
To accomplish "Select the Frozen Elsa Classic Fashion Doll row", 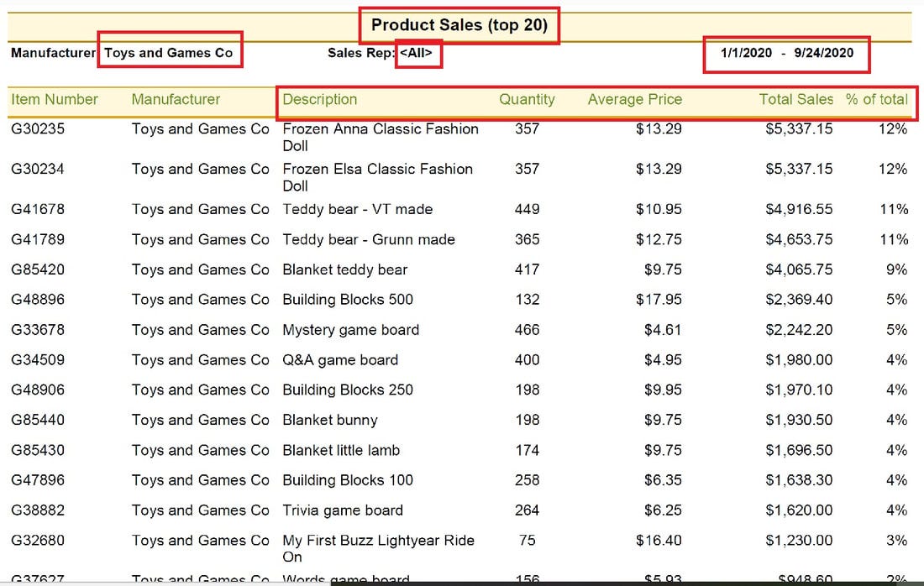I will 459,177.
